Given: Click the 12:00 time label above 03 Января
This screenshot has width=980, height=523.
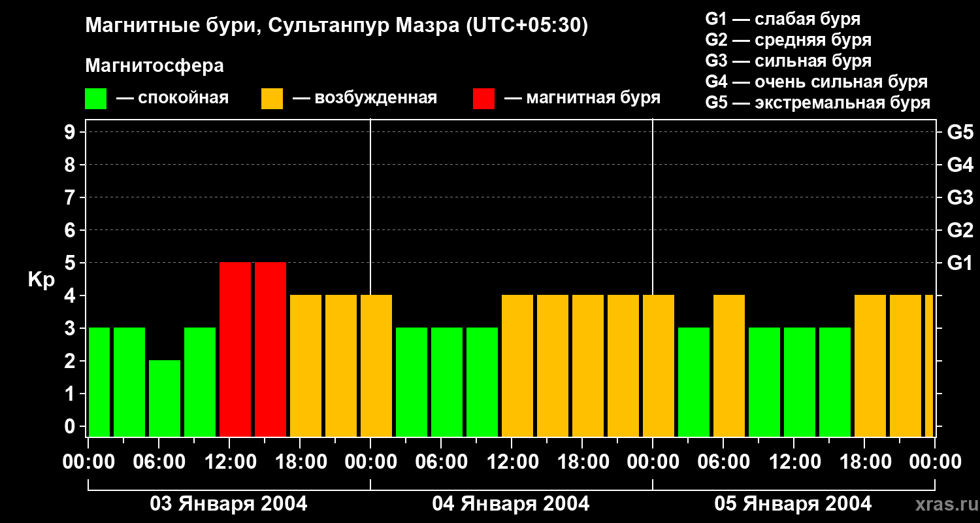Looking at the screenshot, I should pos(229,462).
